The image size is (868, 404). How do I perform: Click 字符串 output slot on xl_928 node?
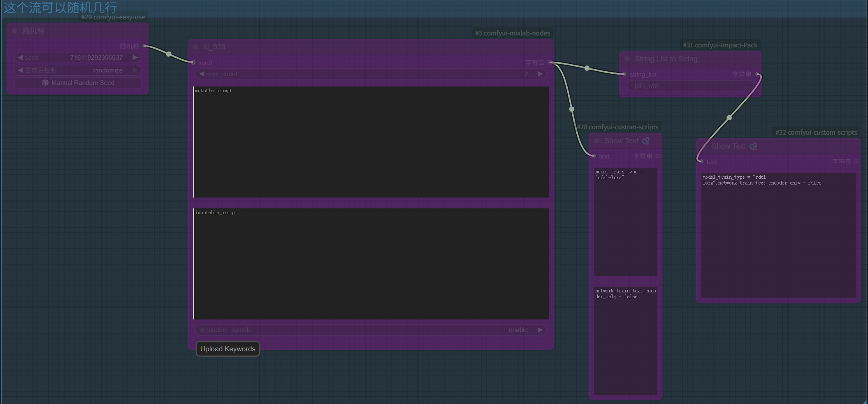[550, 63]
